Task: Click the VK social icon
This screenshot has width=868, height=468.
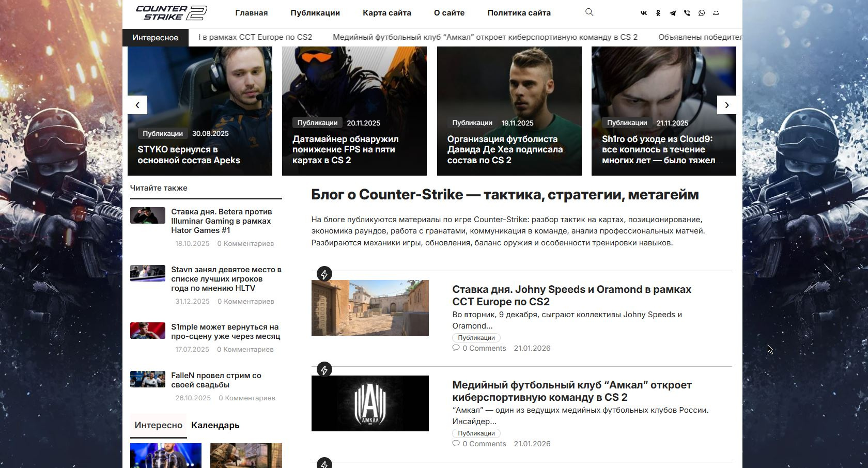Action: [643, 13]
